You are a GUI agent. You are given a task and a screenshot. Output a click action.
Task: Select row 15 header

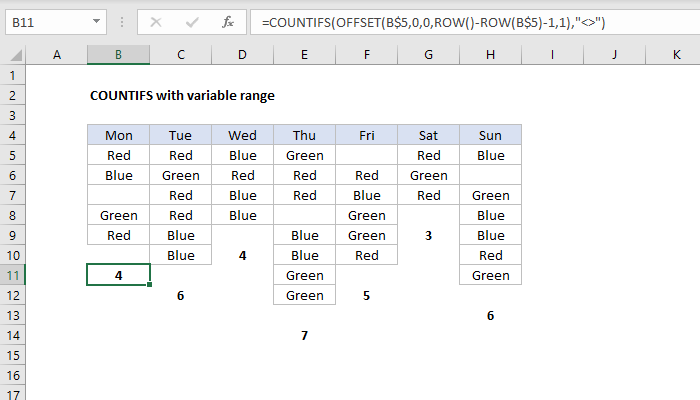(12, 355)
